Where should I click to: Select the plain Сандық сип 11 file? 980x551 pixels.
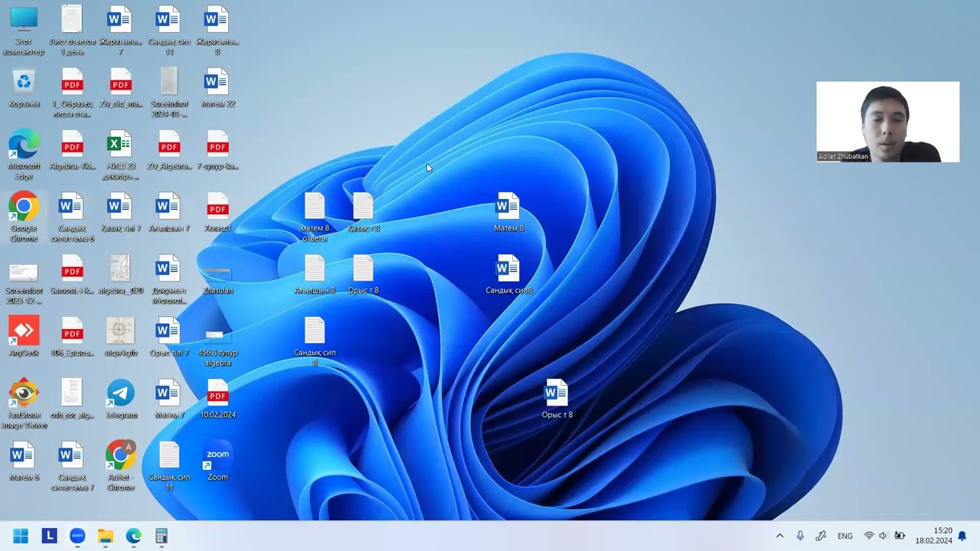click(169, 465)
